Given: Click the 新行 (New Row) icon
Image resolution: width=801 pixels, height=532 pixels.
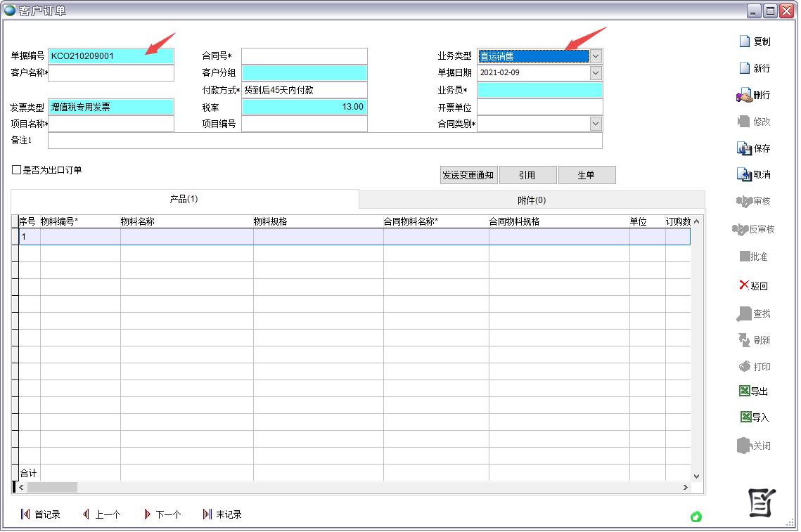Looking at the screenshot, I should tap(755, 67).
